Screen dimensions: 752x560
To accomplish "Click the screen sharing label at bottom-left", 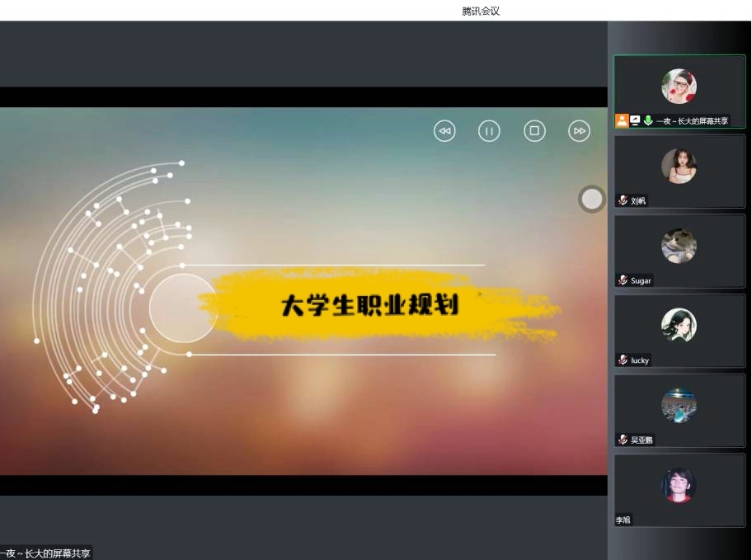I will coord(45,553).
